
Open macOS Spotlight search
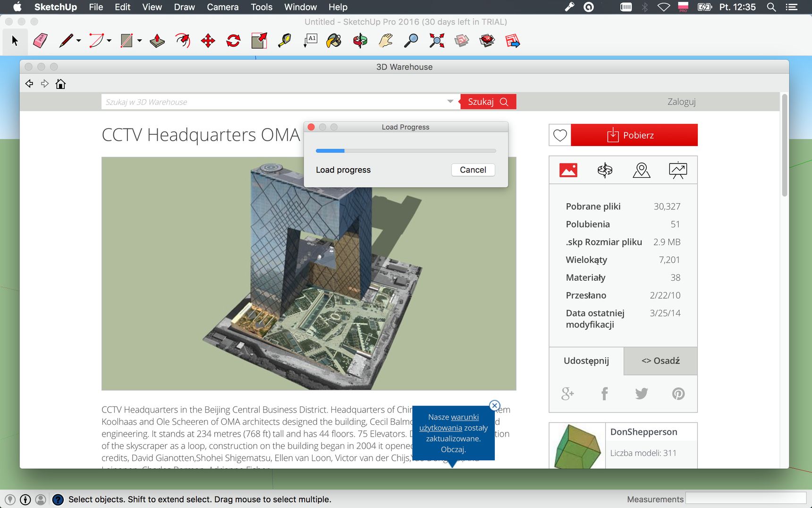coord(771,7)
